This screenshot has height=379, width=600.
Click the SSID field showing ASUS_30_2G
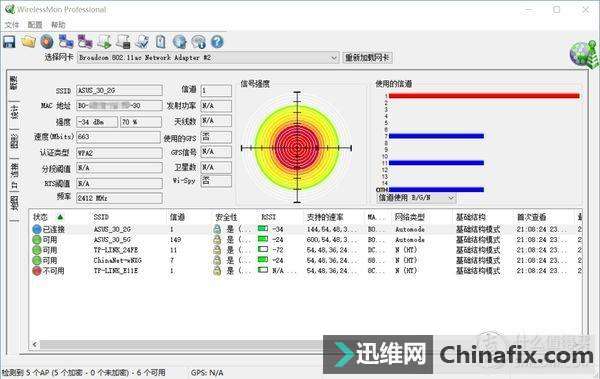[119, 91]
